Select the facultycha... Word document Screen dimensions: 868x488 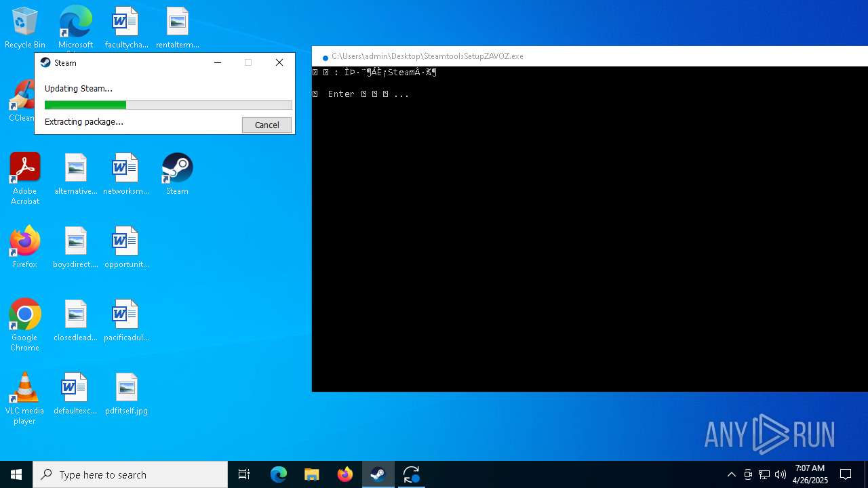click(x=126, y=27)
